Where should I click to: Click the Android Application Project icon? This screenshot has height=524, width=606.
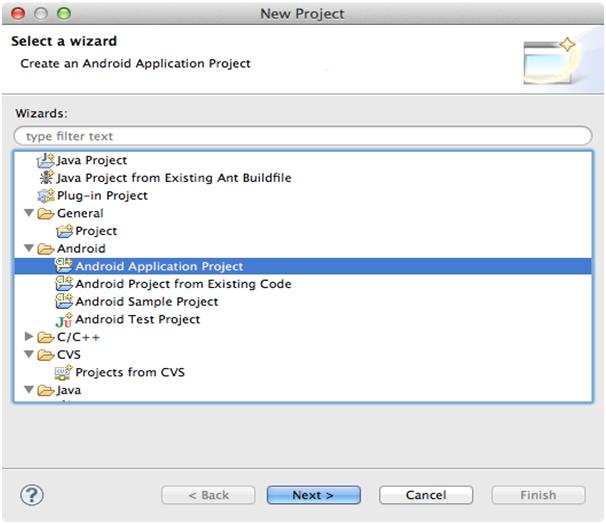(x=64, y=266)
